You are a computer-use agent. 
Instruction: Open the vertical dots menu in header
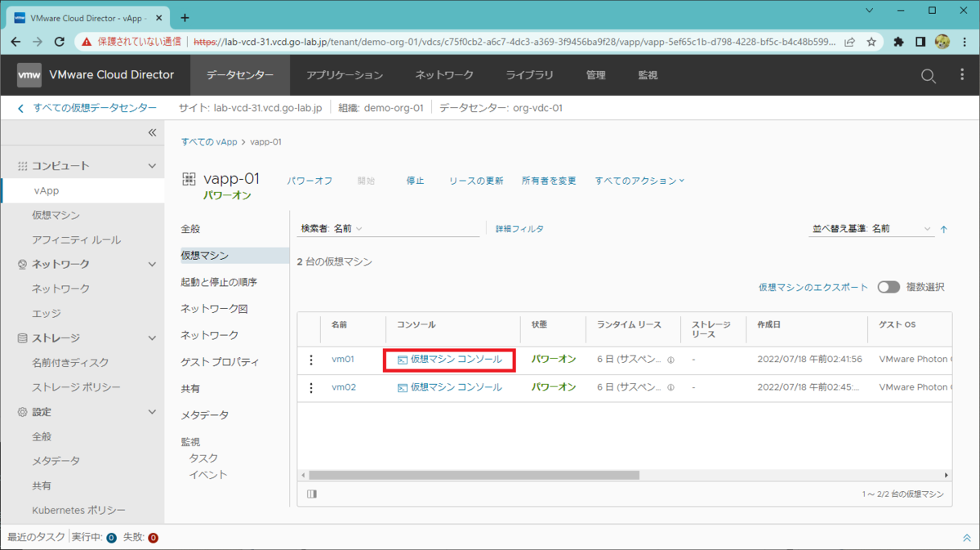962,75
